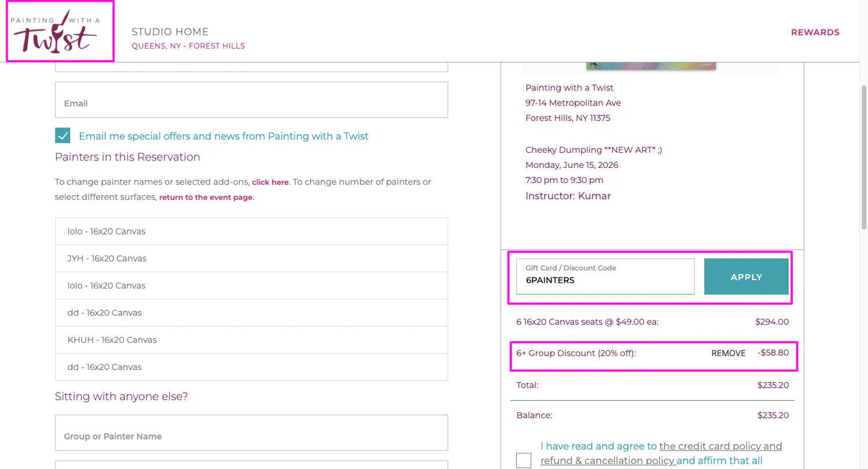Open Queens, NY - Forest Hills studio link
This screenshot has height=469, width=868.
click(x=188, y=46)
